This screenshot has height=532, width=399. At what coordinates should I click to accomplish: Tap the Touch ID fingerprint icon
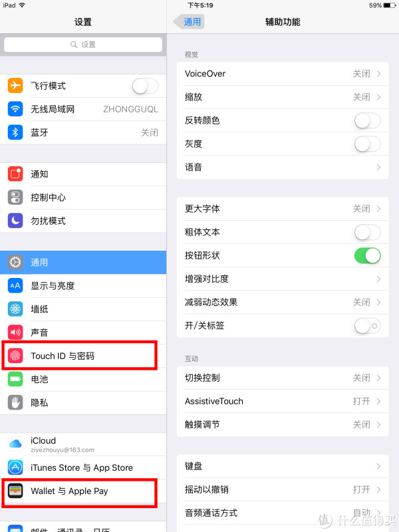pos(15,356)
